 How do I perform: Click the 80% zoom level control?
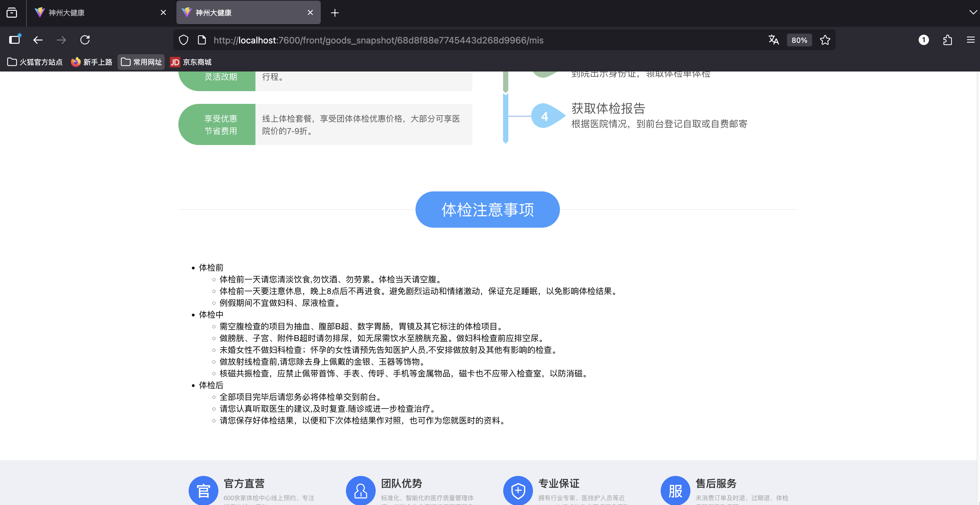(x=799, y=40)
